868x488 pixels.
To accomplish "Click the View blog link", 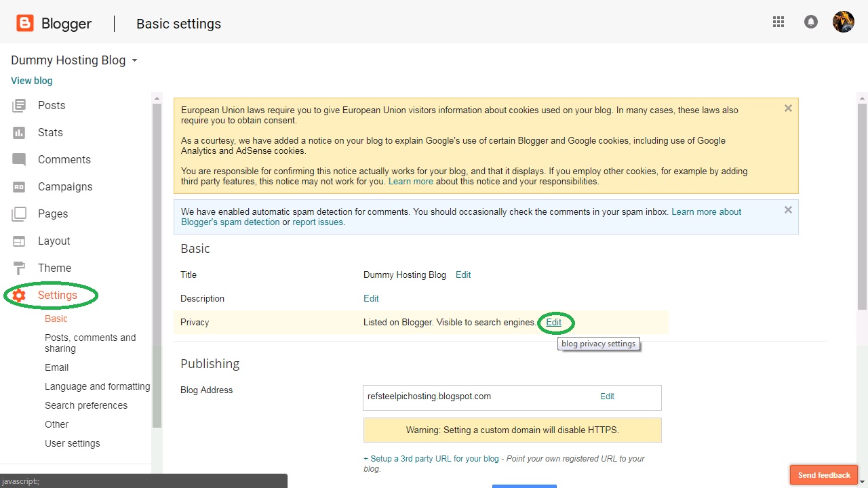I will point(31,81).
